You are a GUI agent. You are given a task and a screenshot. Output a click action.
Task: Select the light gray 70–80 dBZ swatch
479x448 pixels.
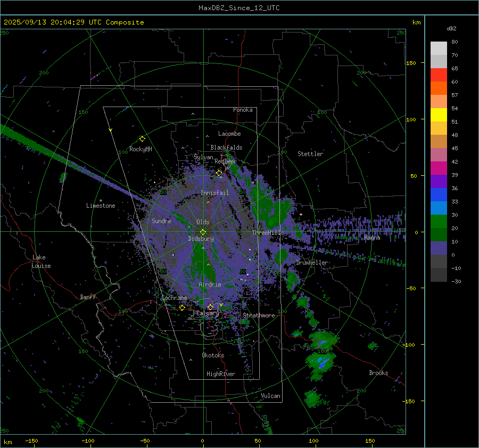click(x=439, y=48)
